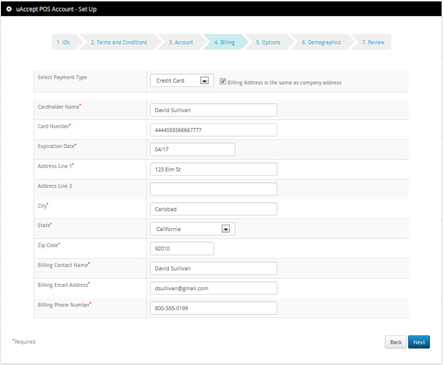The width and height of the screenshot is (443, 365).
Task: Select the current 4. Billing step
Action: point(225,42)
